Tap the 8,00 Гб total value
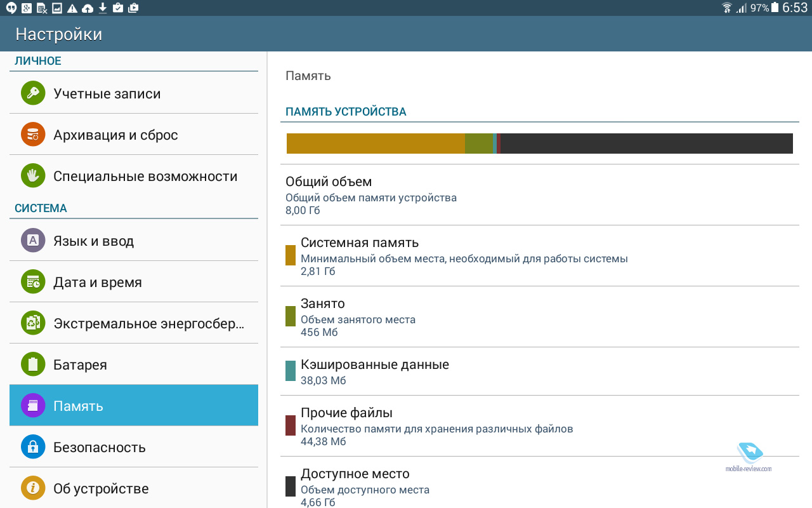Image resolution: width=812 pixels, height=508 pixels. tap(303, 210)
